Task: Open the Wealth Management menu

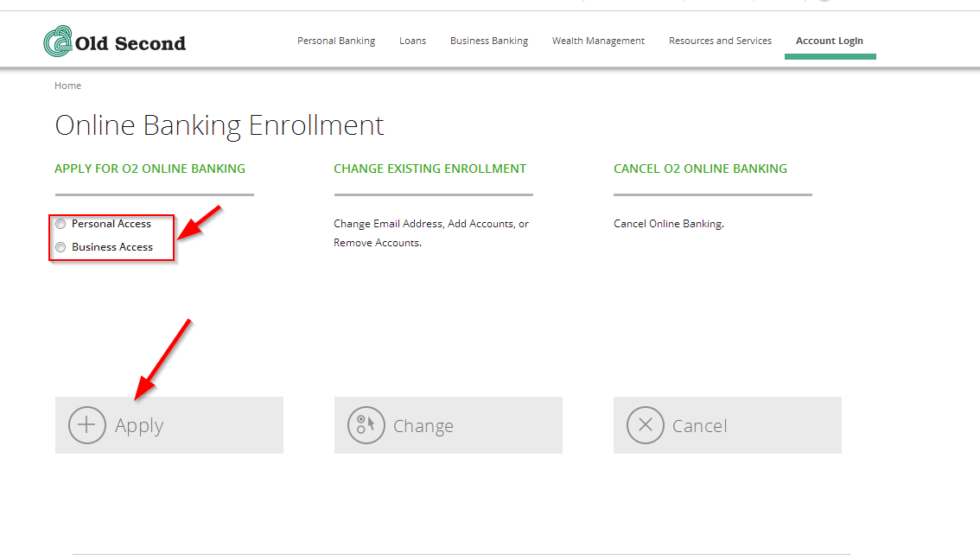Action: tap(598, 41)
